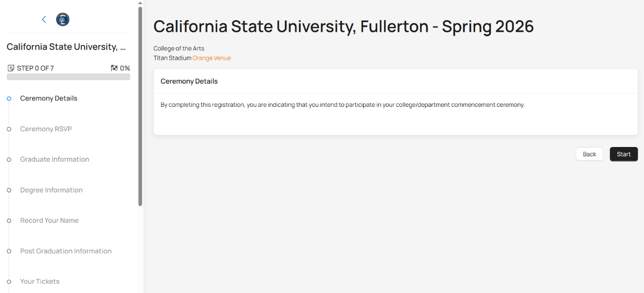The height and width of the screenshot is (293, 644).
Task: Open the Ceremony Details step
Action: pyautogui.click(x=48, y=98)
